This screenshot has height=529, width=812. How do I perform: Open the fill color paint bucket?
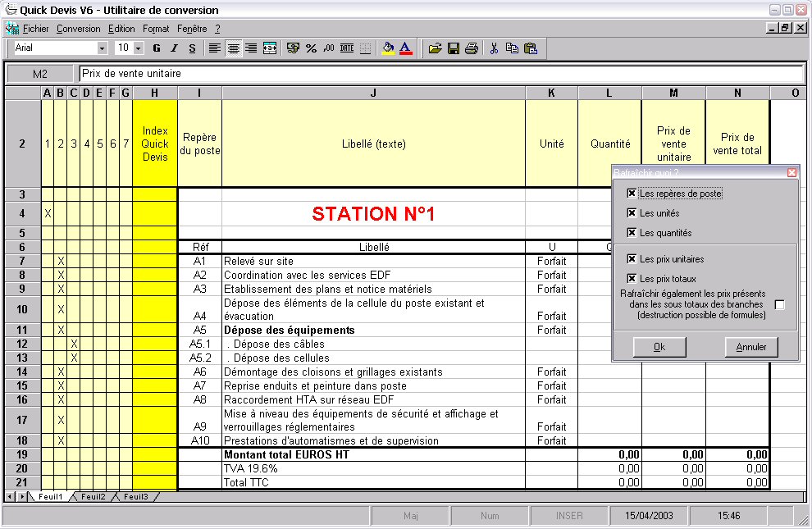pyautogui.click(x=388, y=48)
